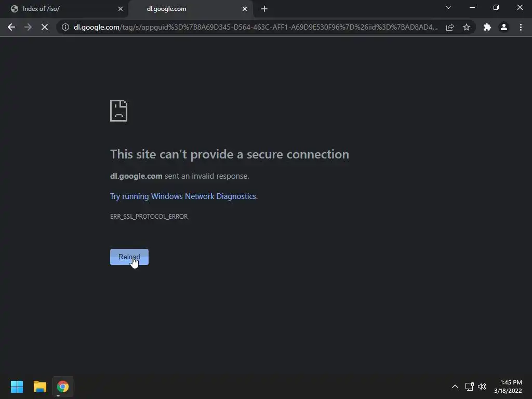Screen dimensions: 532x399
Task: Open the Windows Start menu
Action: pos(17,387)
